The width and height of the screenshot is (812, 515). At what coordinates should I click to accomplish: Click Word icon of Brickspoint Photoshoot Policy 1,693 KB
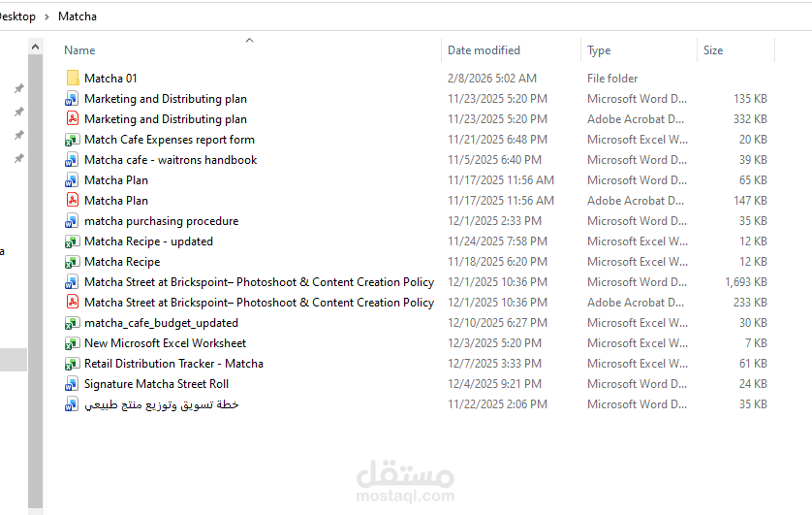(x=72, y=282)
